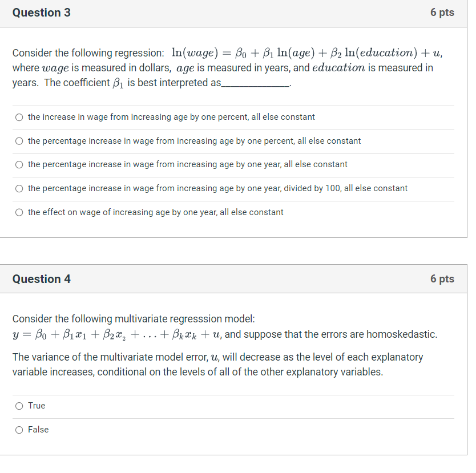The width and height of the screenshot is (476, 473).
Task: Select True for Question 4
Action: click(19, 406)
